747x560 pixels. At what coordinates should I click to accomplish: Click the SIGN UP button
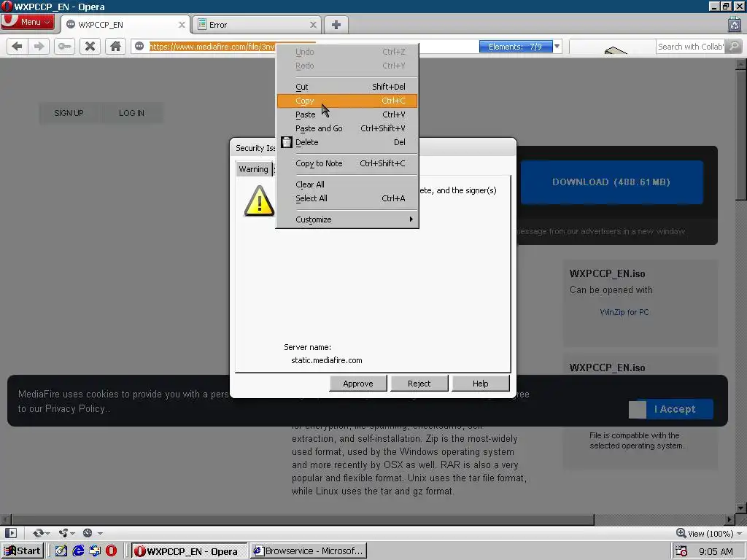[x=69, y=113]
